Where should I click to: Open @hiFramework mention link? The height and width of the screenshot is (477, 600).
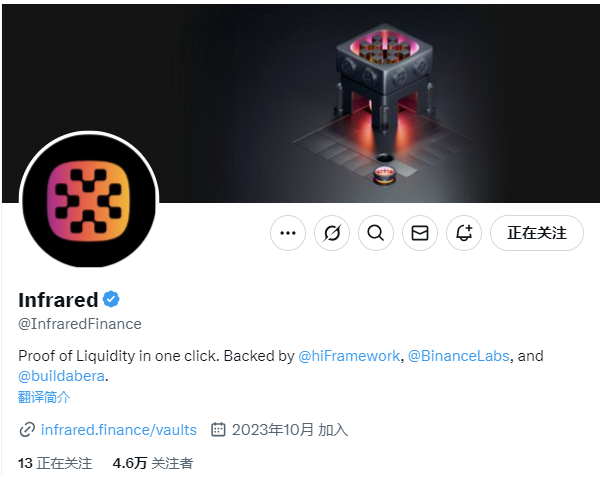(349, 356)
